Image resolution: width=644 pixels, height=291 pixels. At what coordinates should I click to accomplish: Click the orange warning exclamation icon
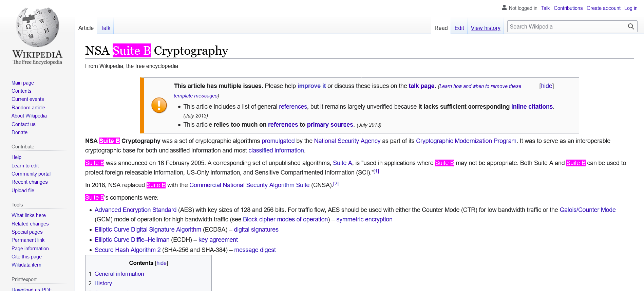159,105
